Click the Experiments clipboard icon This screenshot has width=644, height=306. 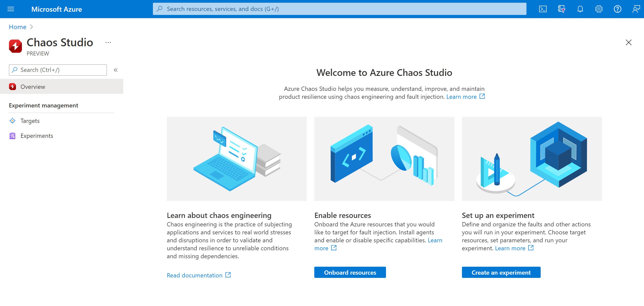click(12, 136)
